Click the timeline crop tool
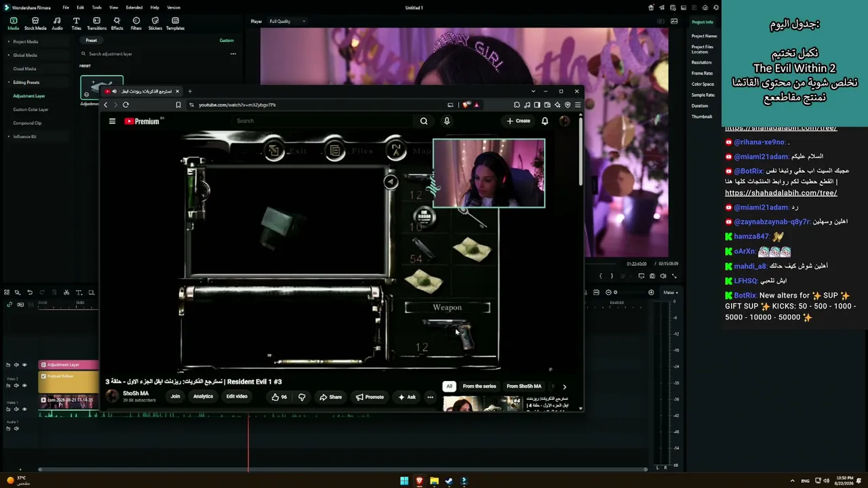868x488 pixels. 91,293
